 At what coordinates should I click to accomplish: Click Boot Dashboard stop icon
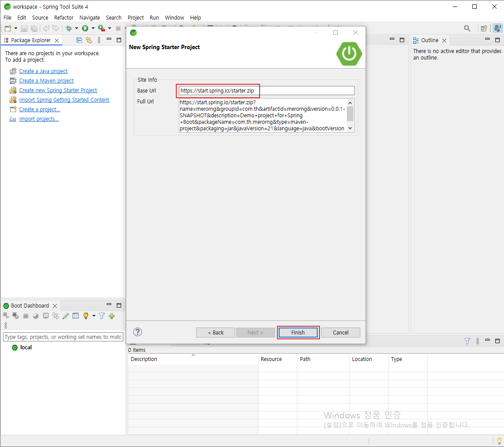point(26,316)
